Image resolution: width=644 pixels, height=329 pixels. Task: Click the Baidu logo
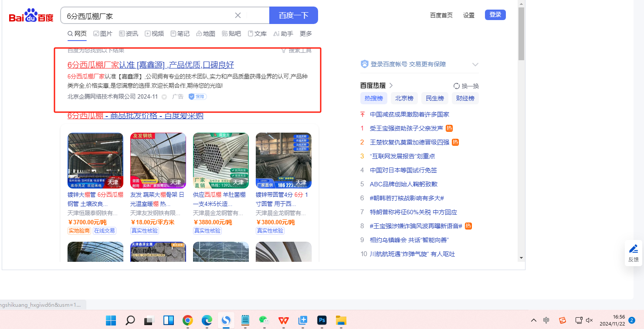(31, 16)
